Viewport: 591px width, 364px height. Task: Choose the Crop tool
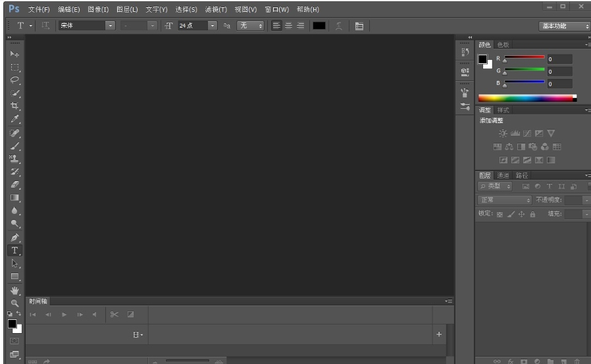click(x=14, y=106)
